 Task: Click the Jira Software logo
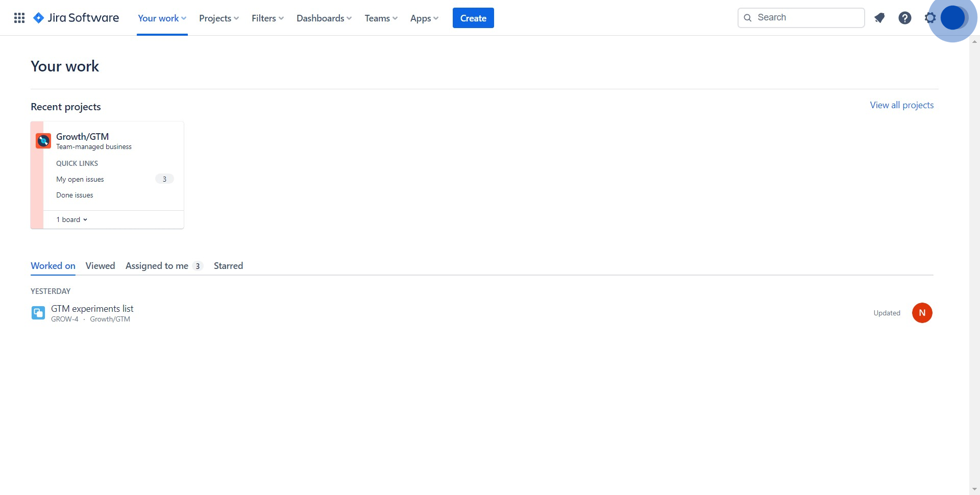(76, 18)
